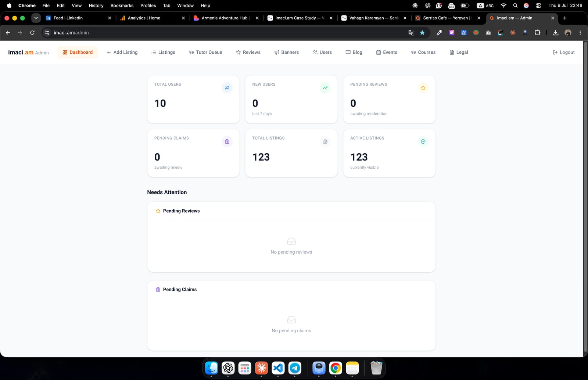The width and height of the screenshot is (588, 380).
Task: Open the Events section
Action: (387, 52)
